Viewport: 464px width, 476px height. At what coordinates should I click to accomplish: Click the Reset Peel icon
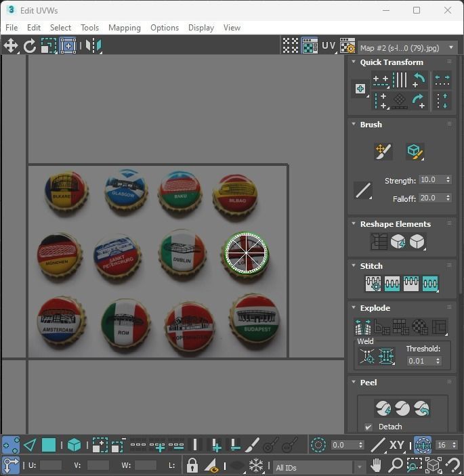(421, 408)
